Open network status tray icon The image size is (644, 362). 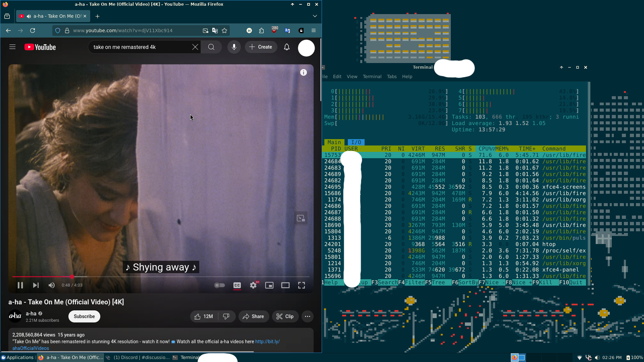tap(579, 358)
